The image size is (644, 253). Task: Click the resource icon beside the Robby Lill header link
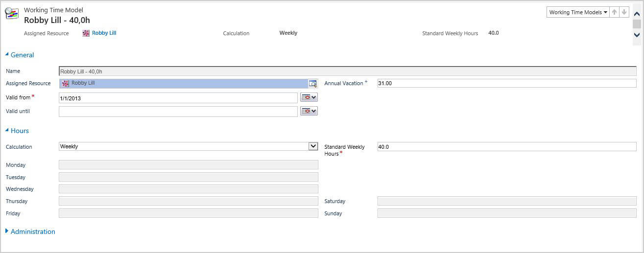[86, 33]
